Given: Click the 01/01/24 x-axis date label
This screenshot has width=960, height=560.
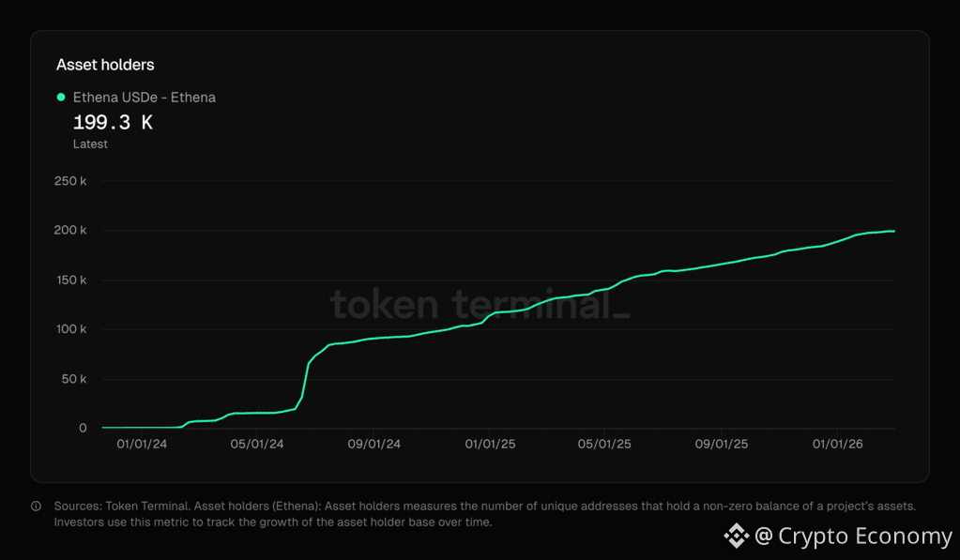Looking at the screenshot, I should pos(142,444).
